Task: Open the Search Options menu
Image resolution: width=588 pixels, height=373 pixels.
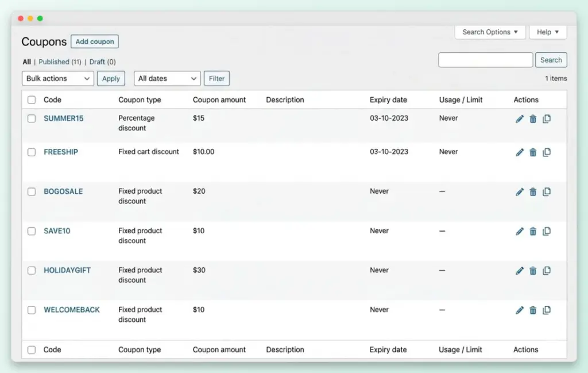Action: coord(490,32)
